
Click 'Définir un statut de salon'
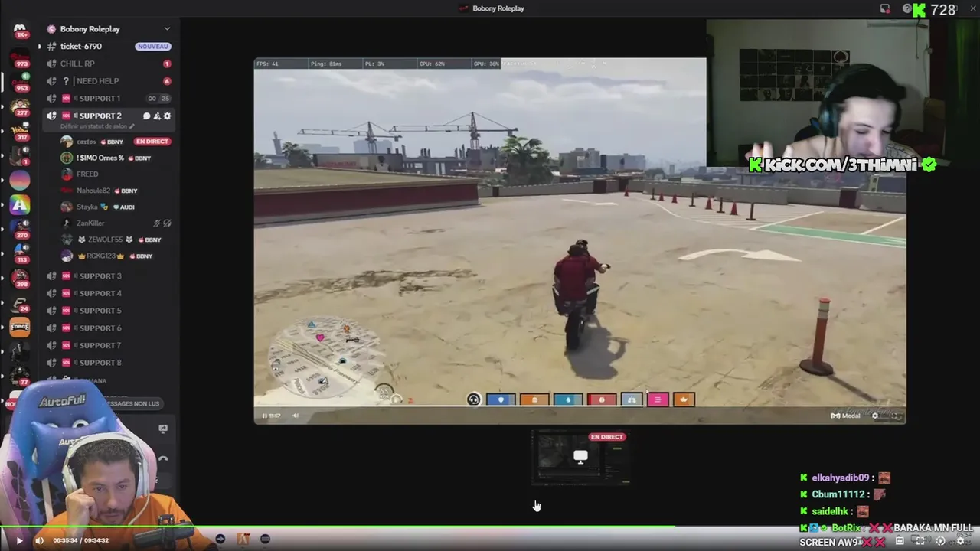(96, 126)
